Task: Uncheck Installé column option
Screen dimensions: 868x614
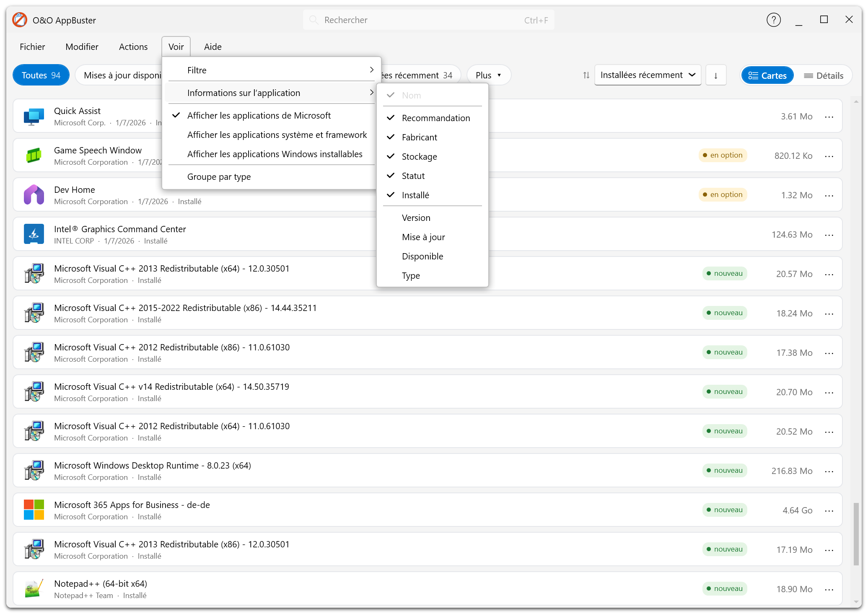Action: pos(432,195)
